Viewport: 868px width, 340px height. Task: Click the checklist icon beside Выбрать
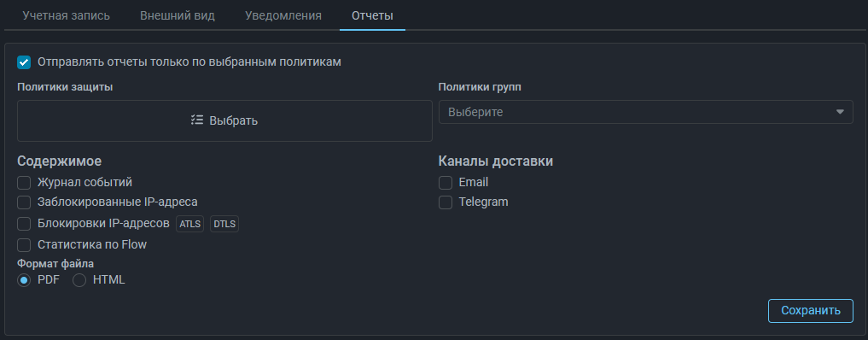click(x=197, y=120)
